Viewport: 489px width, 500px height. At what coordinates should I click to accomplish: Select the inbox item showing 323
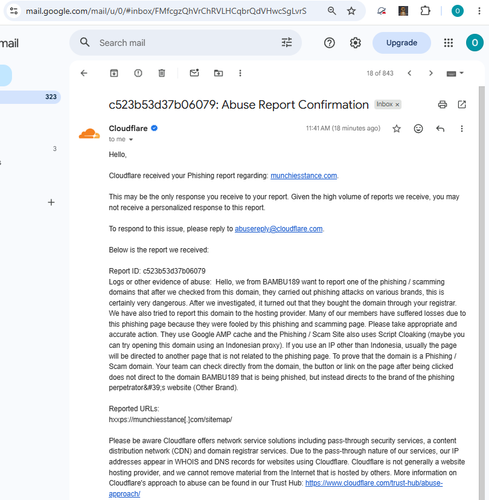(x=30, y=97)
